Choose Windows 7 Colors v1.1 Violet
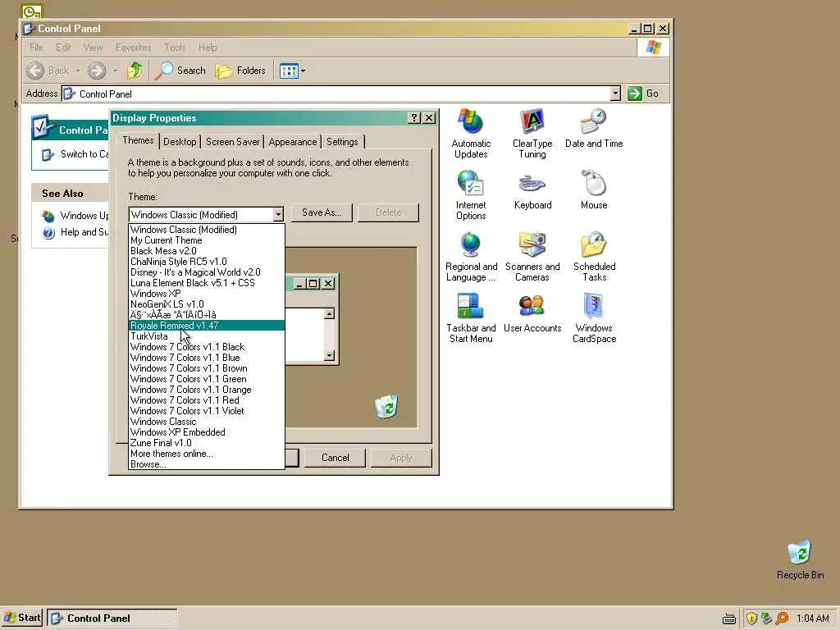 (206, 411)
